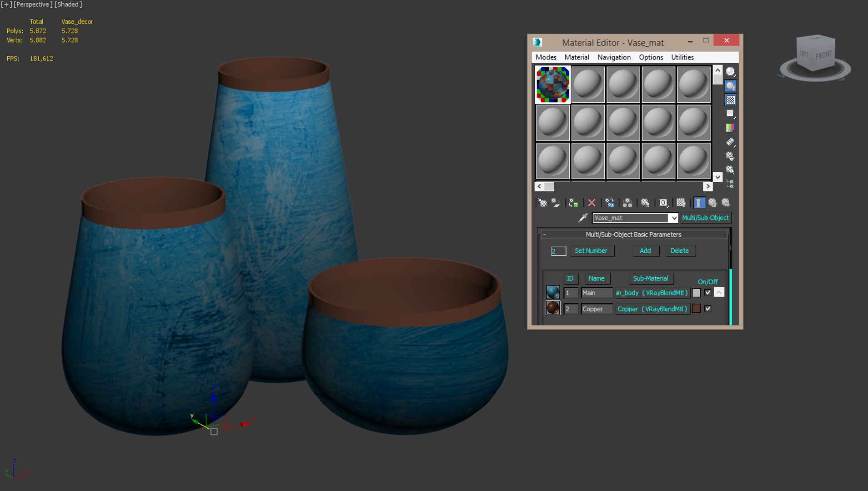Open the Utilities menu

682,57
